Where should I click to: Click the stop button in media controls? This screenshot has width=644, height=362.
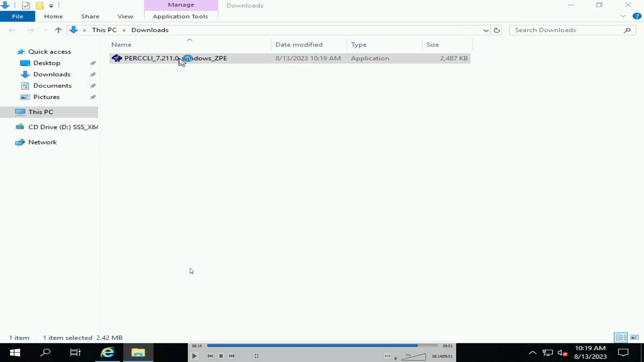tap(221, 356)
